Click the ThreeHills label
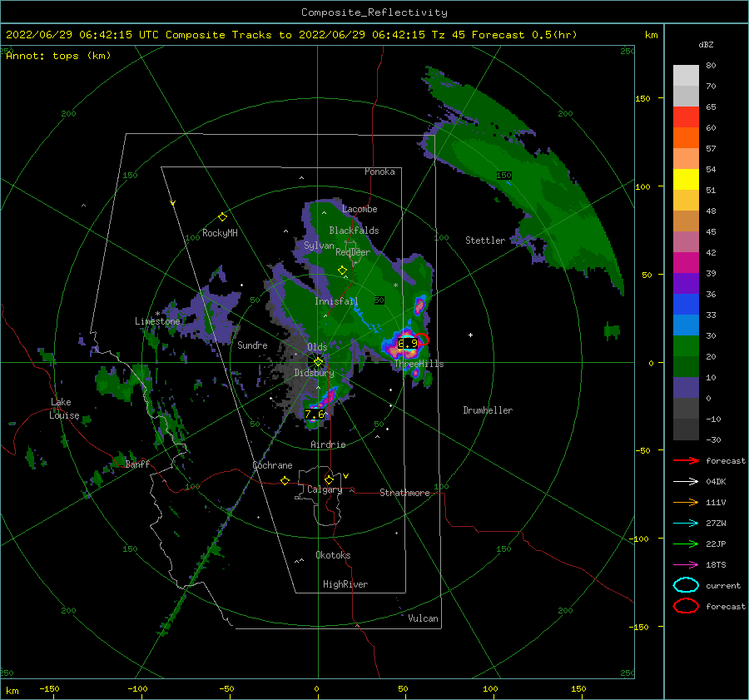 (x=419, y=364)
